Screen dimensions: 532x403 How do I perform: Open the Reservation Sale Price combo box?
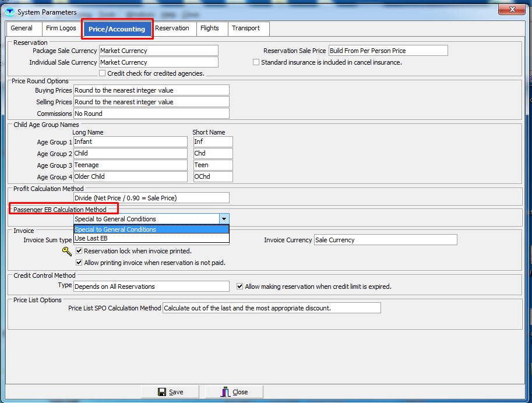[x=388, y=51]
